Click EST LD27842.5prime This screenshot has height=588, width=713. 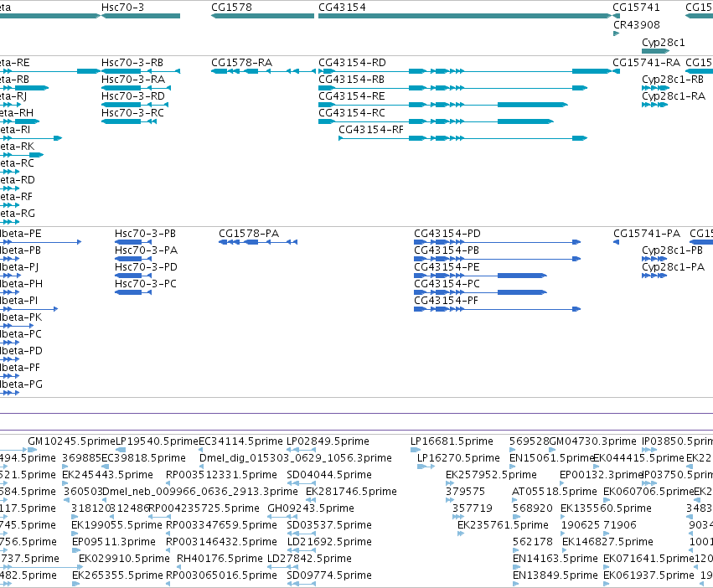[x=282, y=568]
